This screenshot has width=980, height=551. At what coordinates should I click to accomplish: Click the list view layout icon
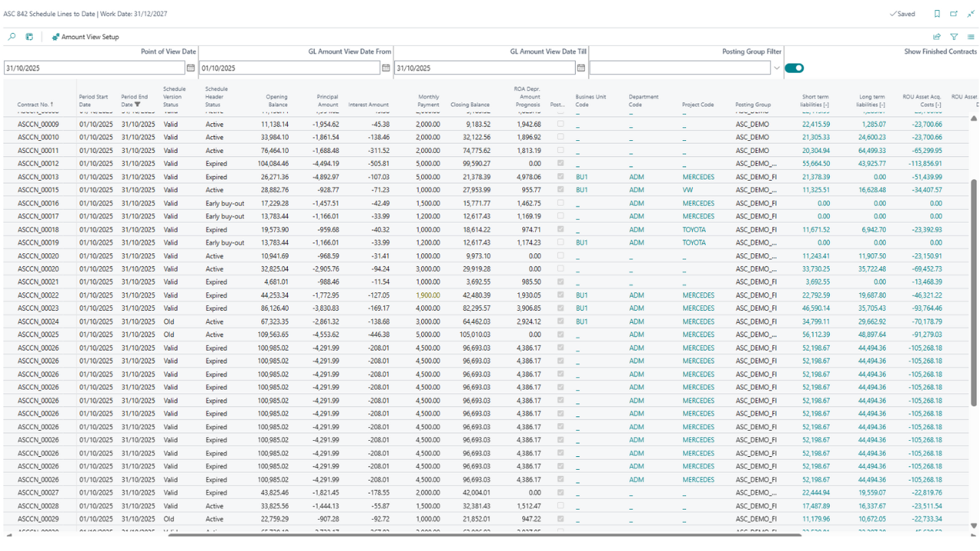[971, 37]
